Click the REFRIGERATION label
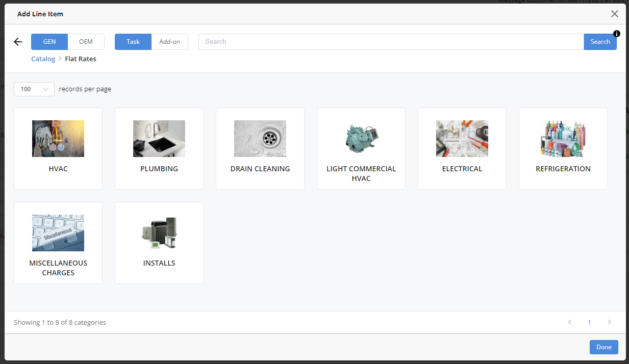This screenshot has height=364, width=629. point(563,169)
